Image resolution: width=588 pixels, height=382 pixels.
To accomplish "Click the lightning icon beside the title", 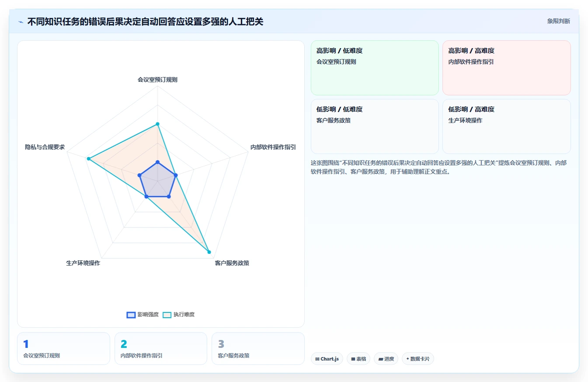I will tap(21, 21).
